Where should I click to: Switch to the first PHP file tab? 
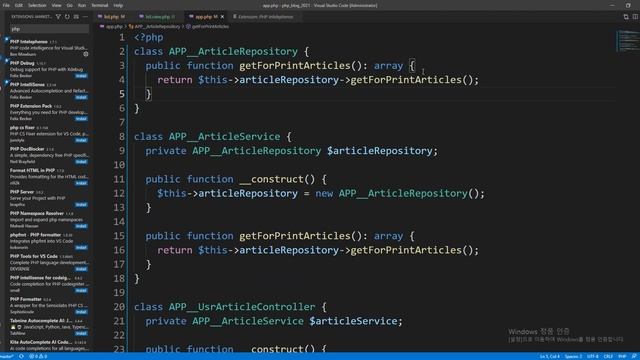111,17
